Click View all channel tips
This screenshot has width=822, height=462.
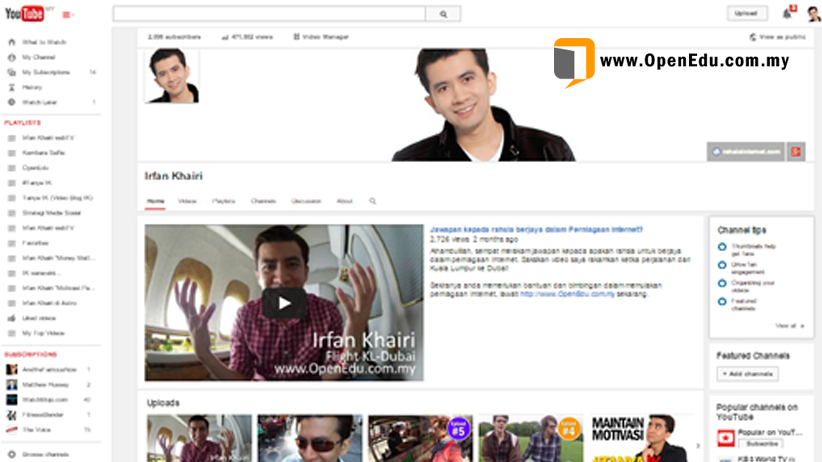click(x=789, y=326)
